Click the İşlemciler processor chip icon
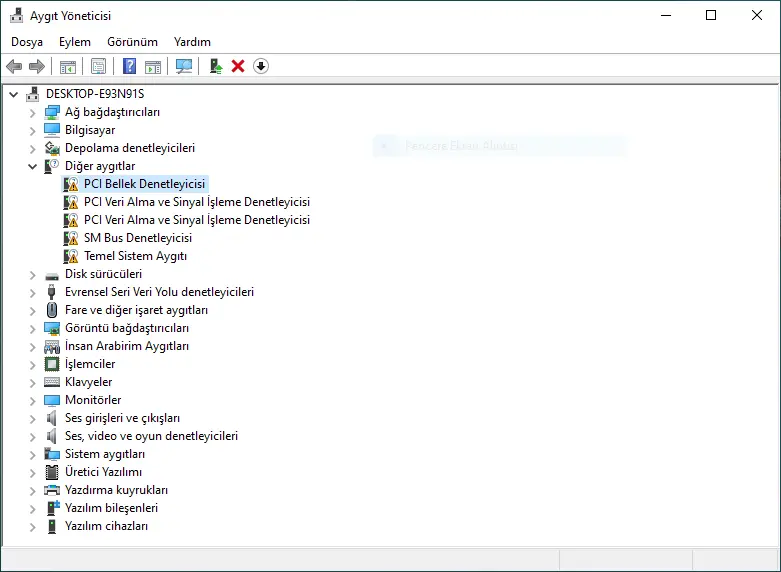Screen dimensions: 781x572 tap(52, 364)
